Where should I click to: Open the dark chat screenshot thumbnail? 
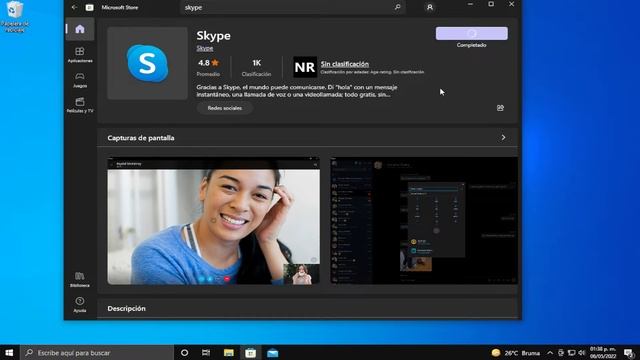coord(424,220)
